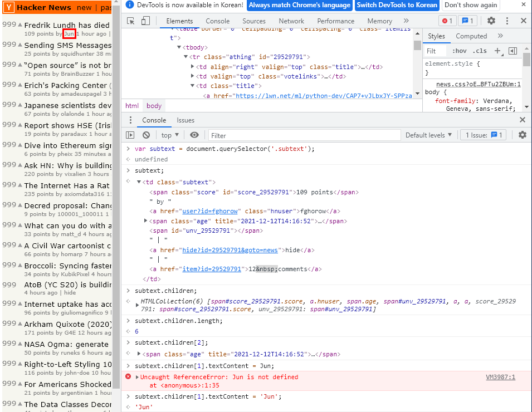Focus the Styles filter field
This screenshot has width=532, height=412.
pos(435,51)
